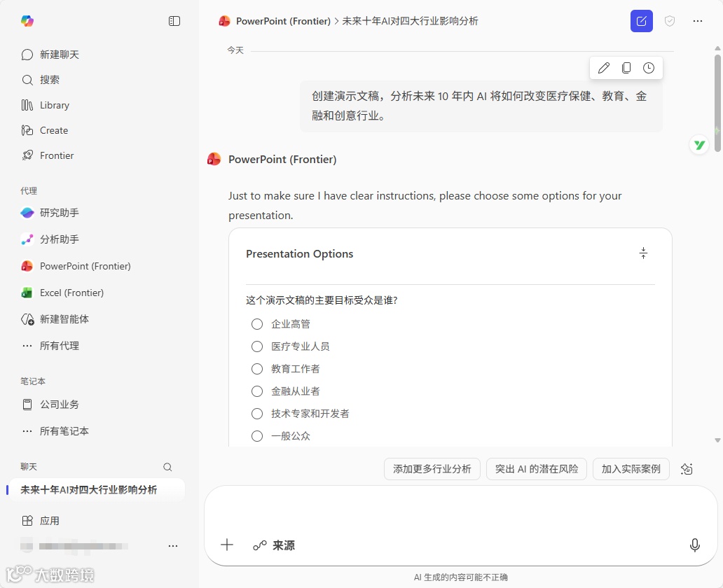The width and height of the screenshot is (723, 588).
Task: Click PowerPoint (Frontier) response avatar icon
Action: pos(214,160)
